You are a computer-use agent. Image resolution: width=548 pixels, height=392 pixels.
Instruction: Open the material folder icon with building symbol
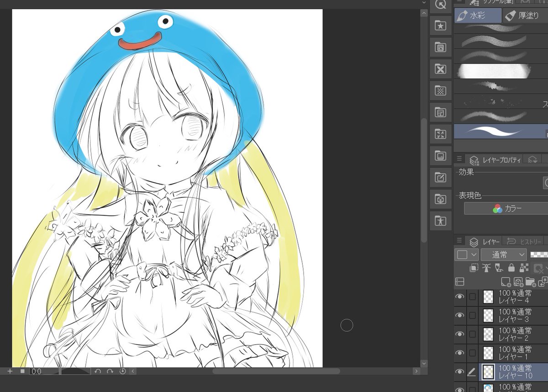[441, 47]
